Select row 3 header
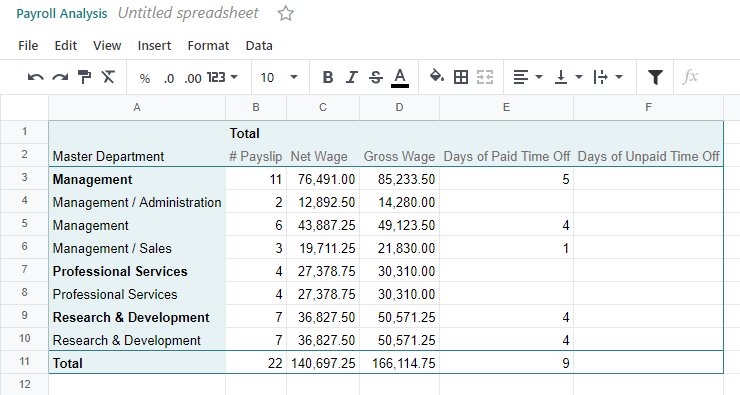740x395 pixels. coord(25,178)
